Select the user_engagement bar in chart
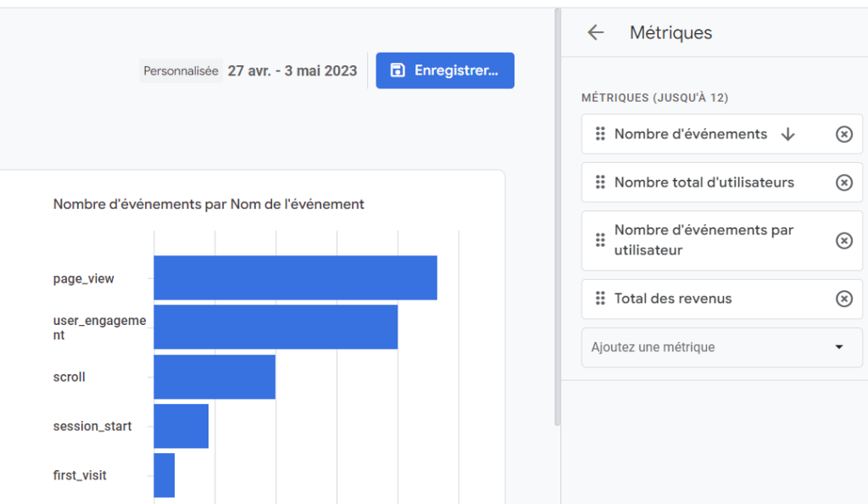The height and width of the screenshot is (504, 868). 275,327
